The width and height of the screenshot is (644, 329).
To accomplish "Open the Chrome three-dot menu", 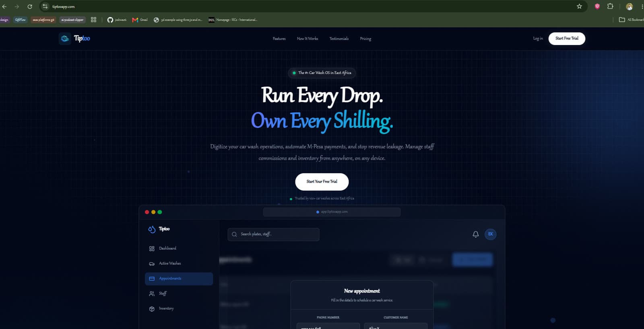I will click(x=642, y=6).
